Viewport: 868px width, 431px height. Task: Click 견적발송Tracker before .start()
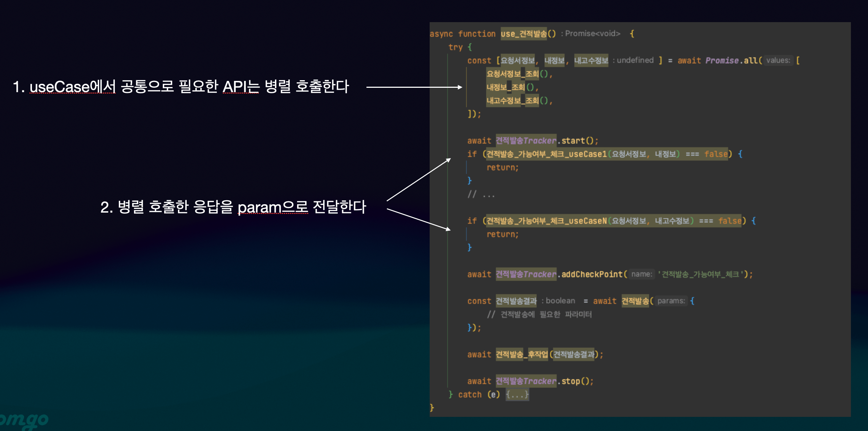pos(526,141)
